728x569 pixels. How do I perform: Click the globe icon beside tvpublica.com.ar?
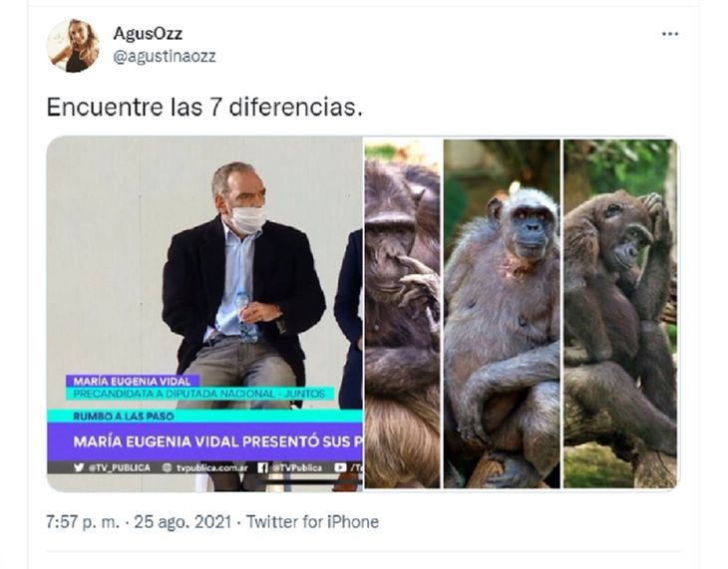click(168, 467)
